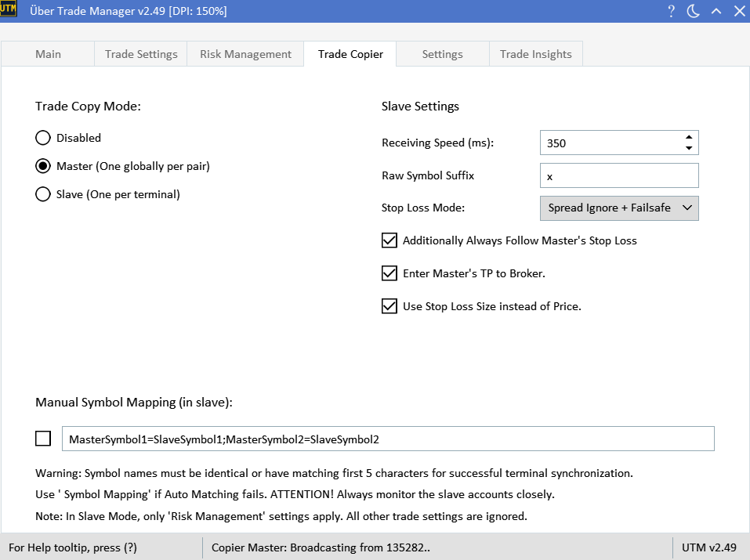
Task: Click the Raw Symbol Suffix input
Action: 619,175
